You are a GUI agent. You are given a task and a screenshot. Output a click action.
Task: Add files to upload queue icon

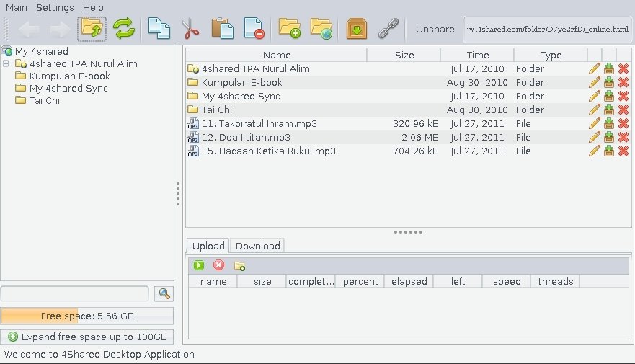tap(239, 266)
